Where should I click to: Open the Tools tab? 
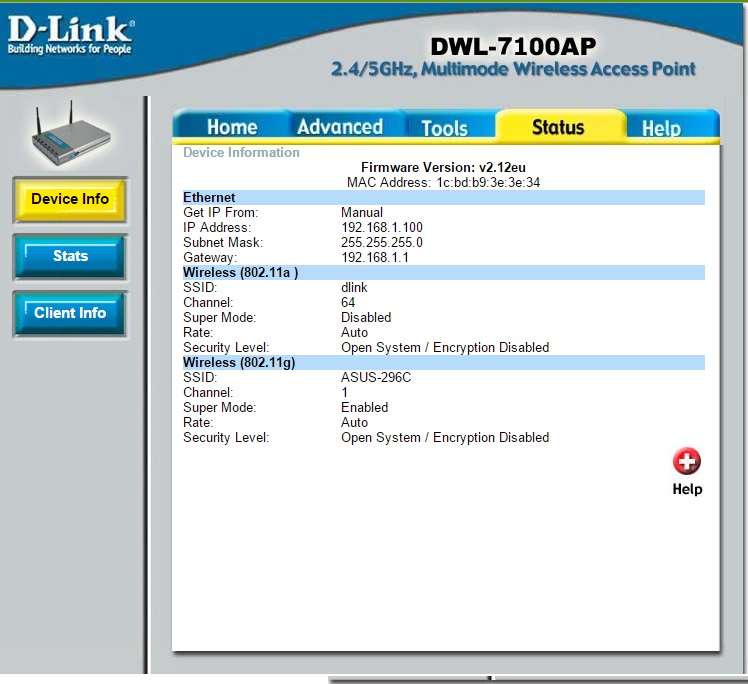click(x=445, y=128)
